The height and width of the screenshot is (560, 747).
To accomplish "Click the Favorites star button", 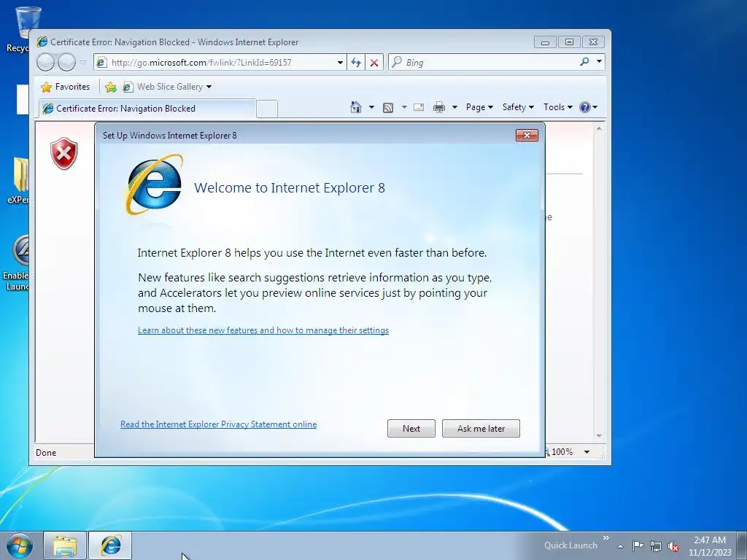I will [x=66, y=87].
